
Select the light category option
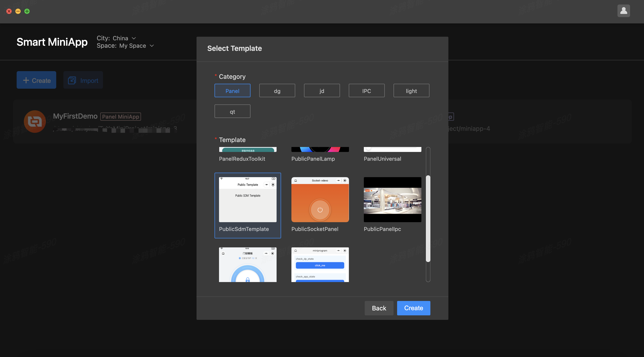click(x=411, y=90)
